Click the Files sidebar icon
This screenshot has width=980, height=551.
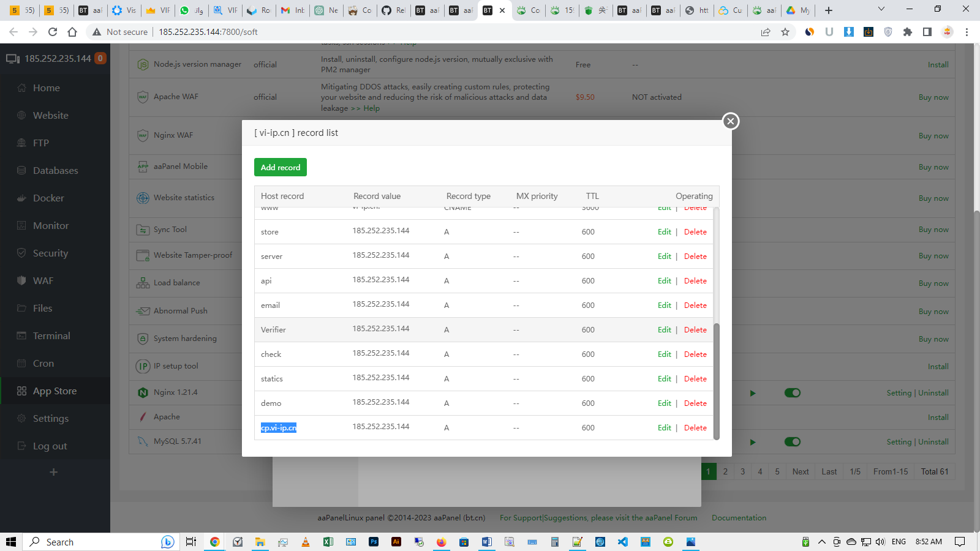(x=22, y=309)
